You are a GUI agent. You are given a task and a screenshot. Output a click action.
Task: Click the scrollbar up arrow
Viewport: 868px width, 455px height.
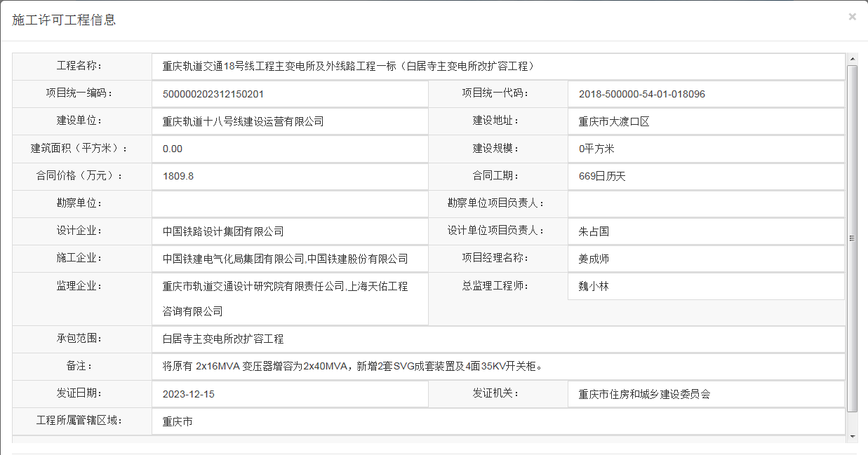click(853, 59)
